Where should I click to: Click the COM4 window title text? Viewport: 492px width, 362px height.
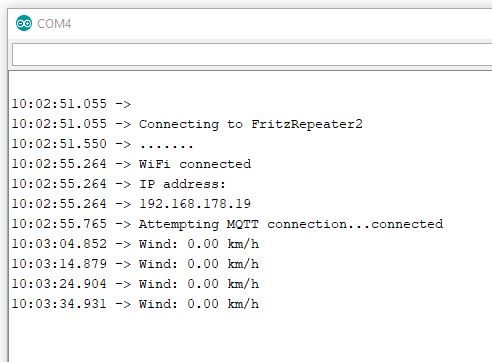click(54, 24)
